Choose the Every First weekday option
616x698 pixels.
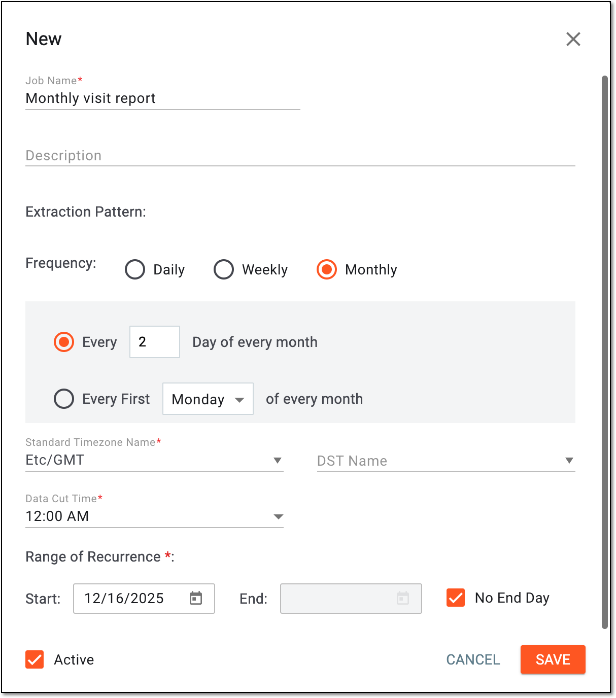(x=64, y=399)
